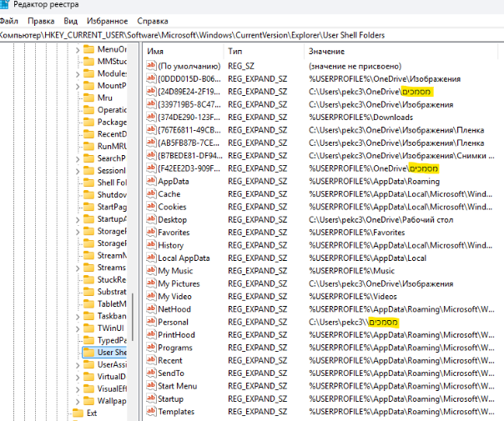504x421 pixels.
Task: Click C:\Users\pekc3\OneDrive\Рабочий стол value data
Action: (x=381, y=219)
